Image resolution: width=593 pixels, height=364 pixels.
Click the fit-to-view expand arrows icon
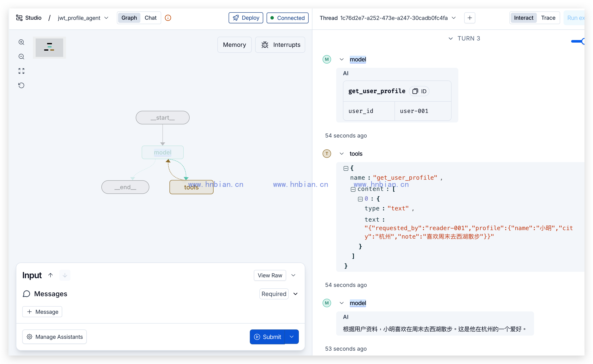click(21, 71)
